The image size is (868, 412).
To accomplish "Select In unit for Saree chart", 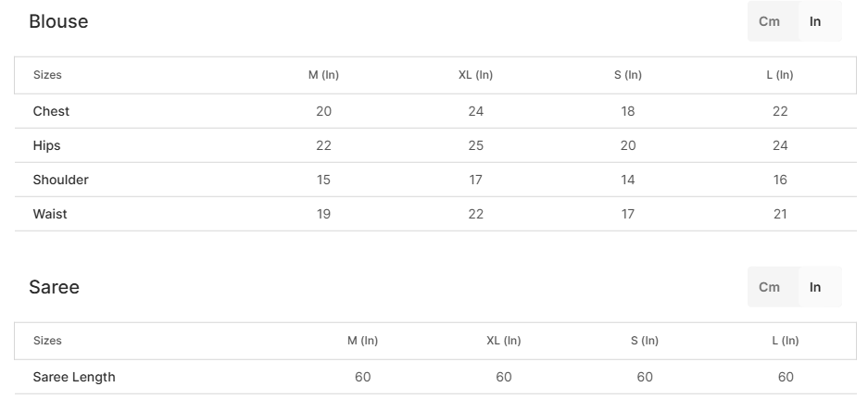I will point(815,287).
